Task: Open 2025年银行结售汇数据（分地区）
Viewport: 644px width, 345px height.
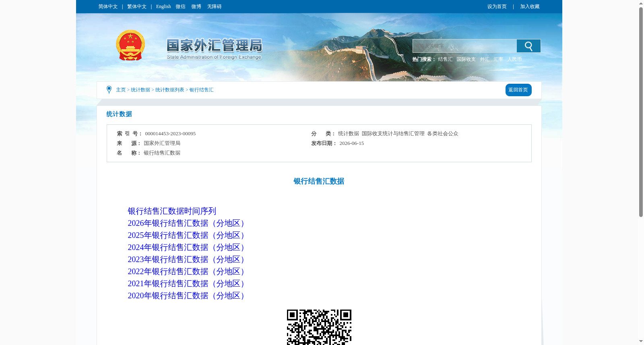Action: (186, 235)
